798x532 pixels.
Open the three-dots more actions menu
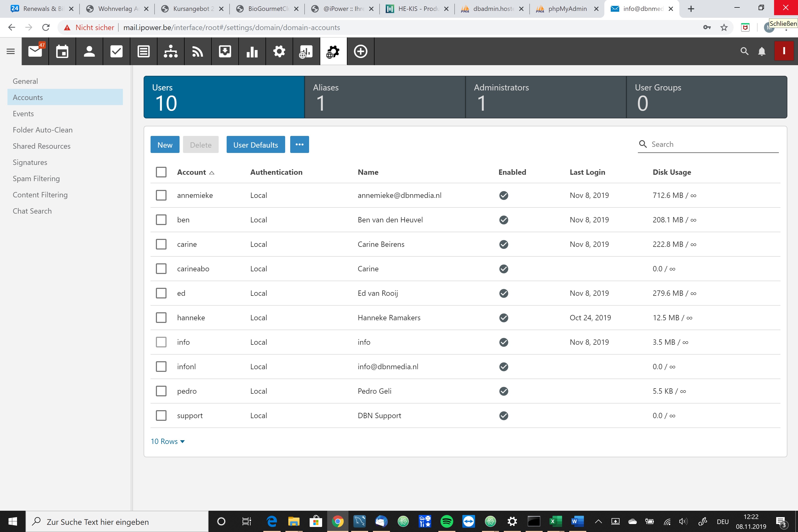coord(299,145)
